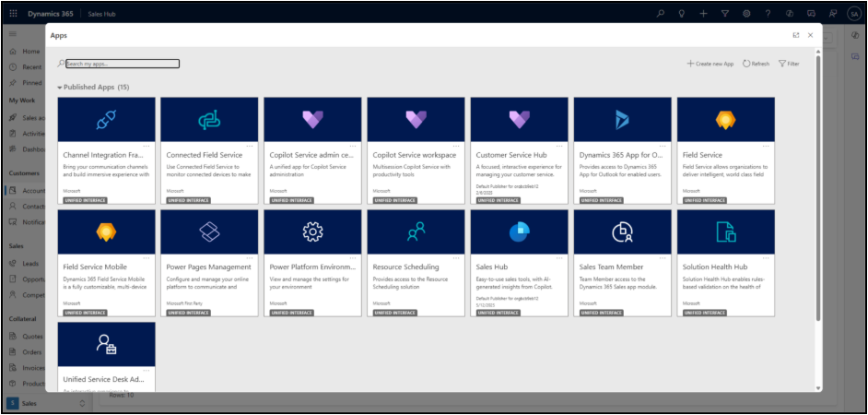Viewport: 868px width, 415px height.
Task: Open more options on Sales Hub tile
Action: coord(558,258)
